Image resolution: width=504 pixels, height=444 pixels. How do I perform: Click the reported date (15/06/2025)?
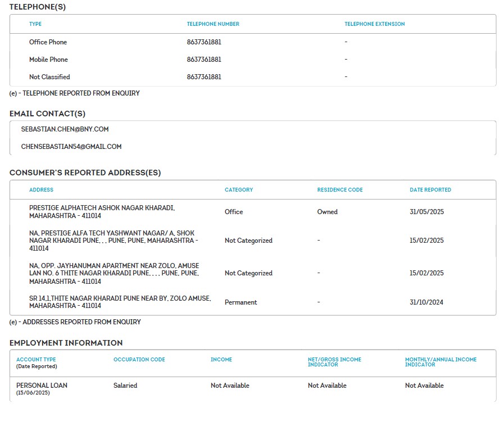coord(33,393)
